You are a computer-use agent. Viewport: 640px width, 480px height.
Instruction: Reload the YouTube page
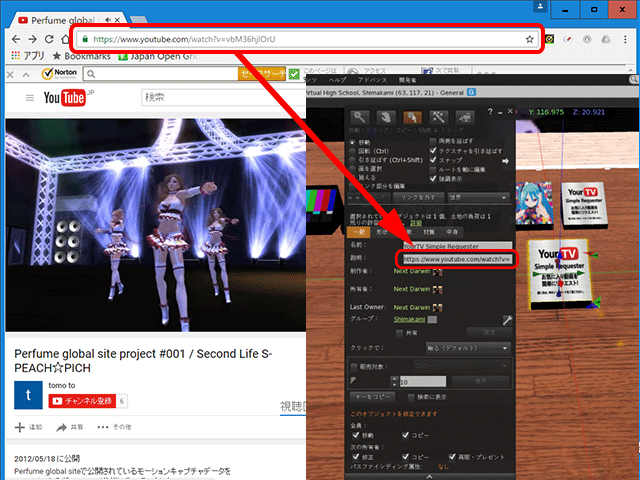click(49, 39)
